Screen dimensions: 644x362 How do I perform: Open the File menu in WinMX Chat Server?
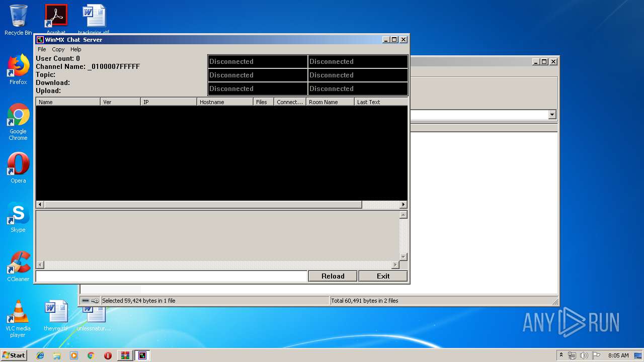(42, 49)
